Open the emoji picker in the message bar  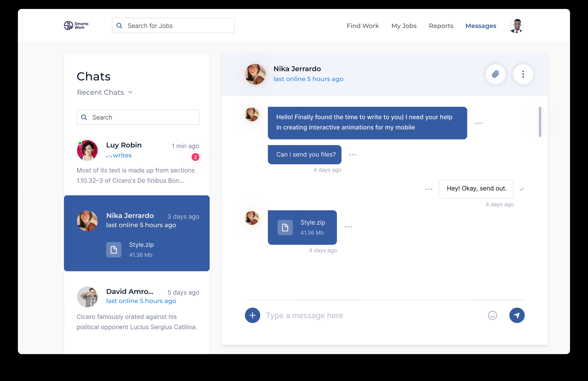(x=492, y=315)
